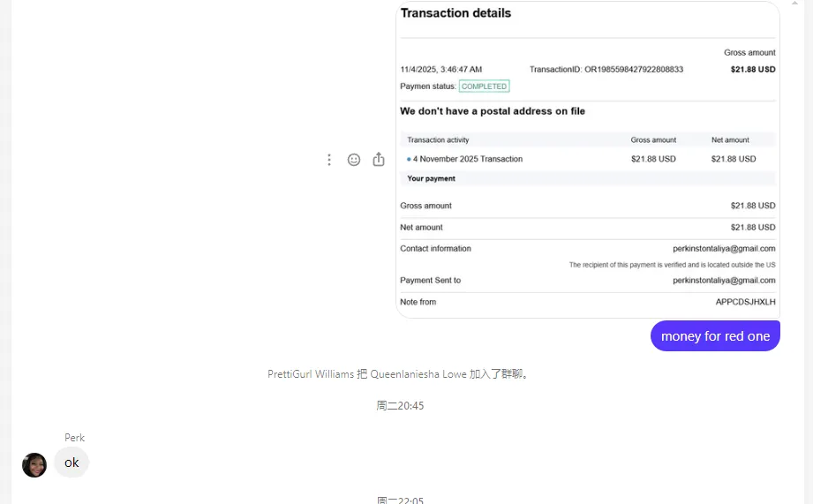Click the Your payment section header
This screenshot has height=504, width=813.
point(431,178)
